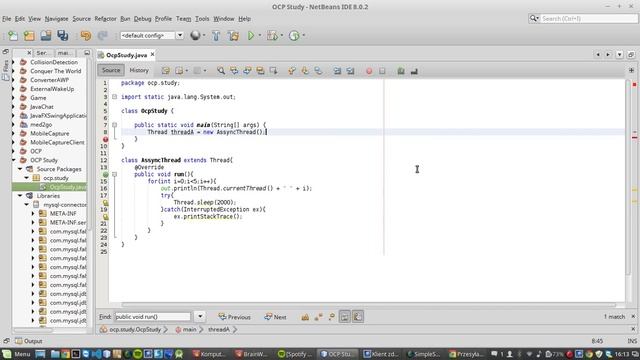This screenshot has width=640, height=360.
Task: Click the Find Previous Occurrence editor icon
Action: 234,71
